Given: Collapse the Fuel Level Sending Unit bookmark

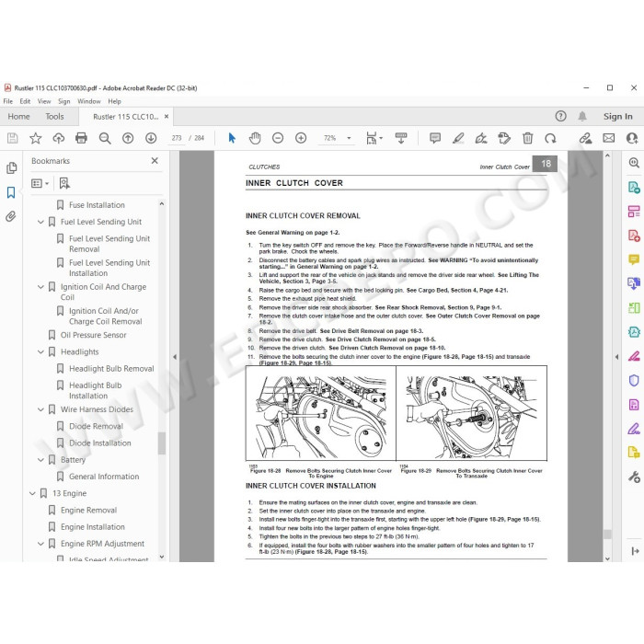Looking at the screenshot, I should [x=40, y=222].
